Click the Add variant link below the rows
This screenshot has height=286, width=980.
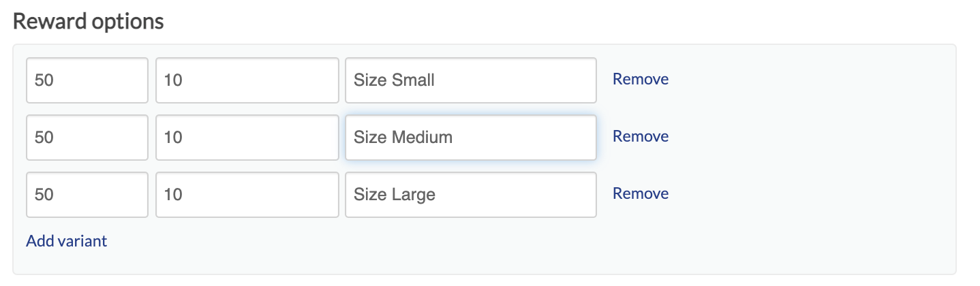coord(66,241)
